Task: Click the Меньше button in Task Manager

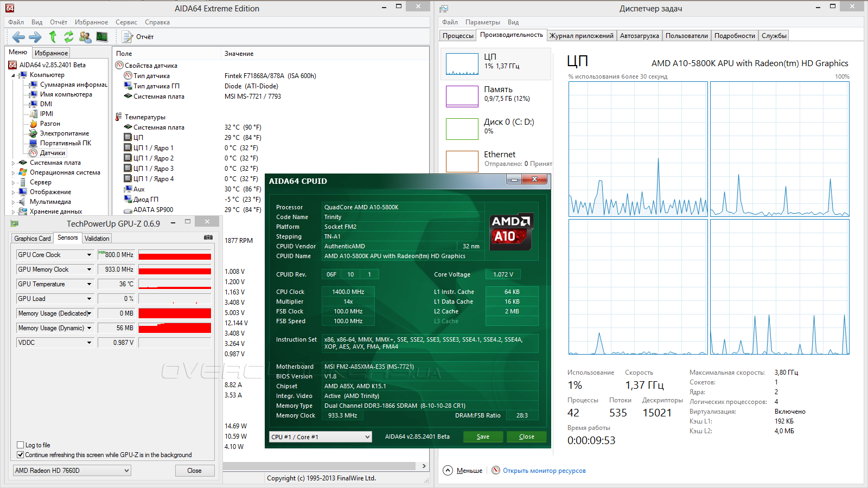Action: pos(469,471)
